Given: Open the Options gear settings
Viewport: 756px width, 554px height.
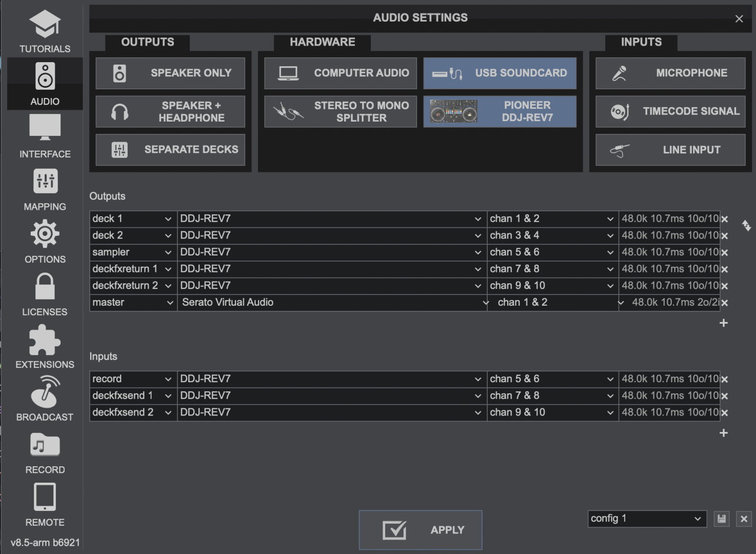Looking at the screenshot, I should [45, 242].
